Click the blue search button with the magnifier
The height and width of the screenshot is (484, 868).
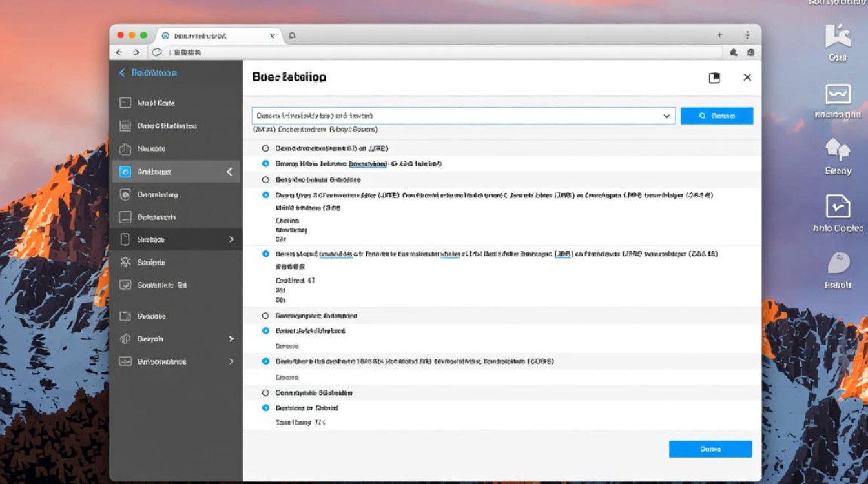coord(717,116)
